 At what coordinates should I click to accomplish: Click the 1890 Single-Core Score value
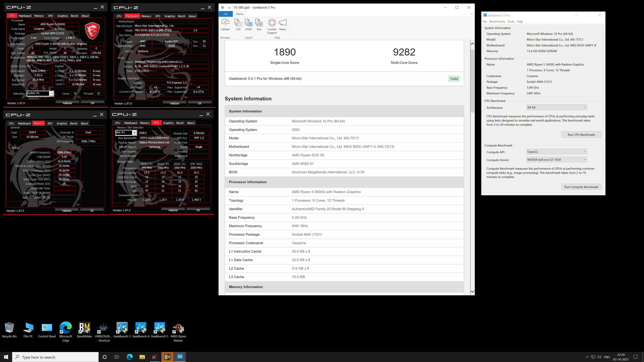[285, 52]
